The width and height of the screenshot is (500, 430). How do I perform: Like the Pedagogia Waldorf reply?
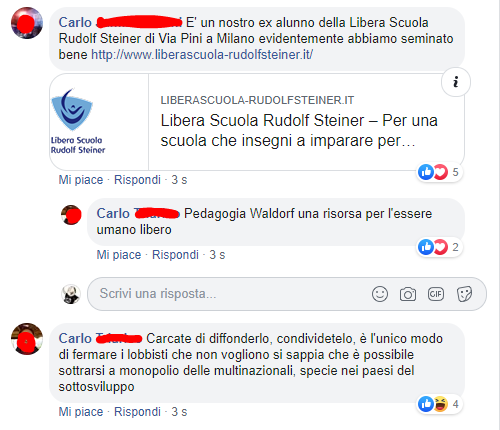click(119, 255)
